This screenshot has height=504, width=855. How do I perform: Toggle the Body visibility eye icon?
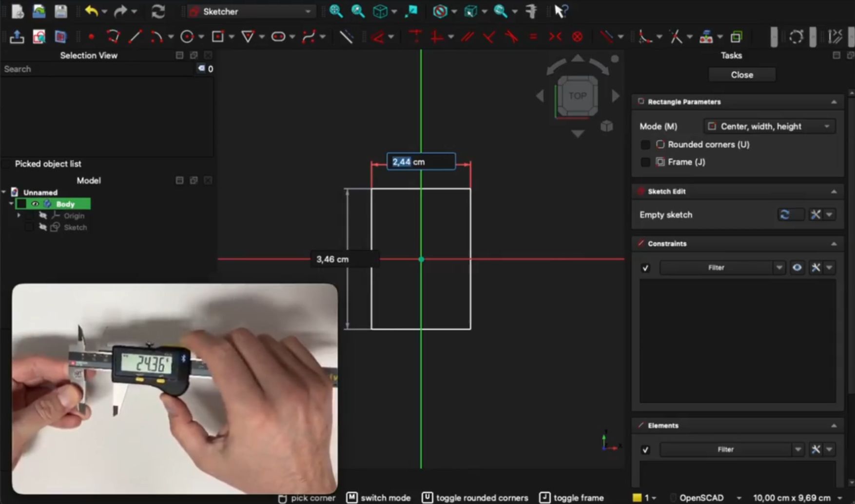[x=35, y=204]
